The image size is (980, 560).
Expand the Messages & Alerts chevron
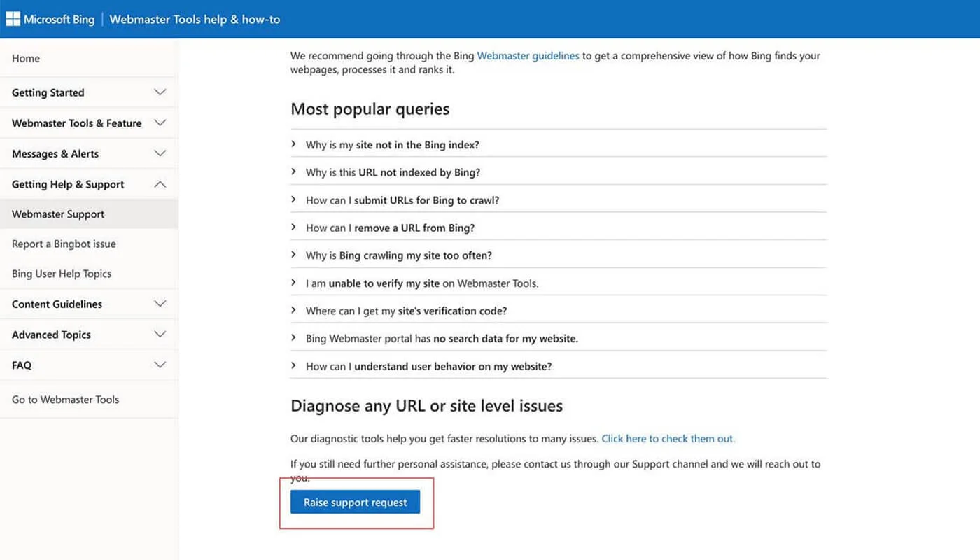tap(160, 154)
